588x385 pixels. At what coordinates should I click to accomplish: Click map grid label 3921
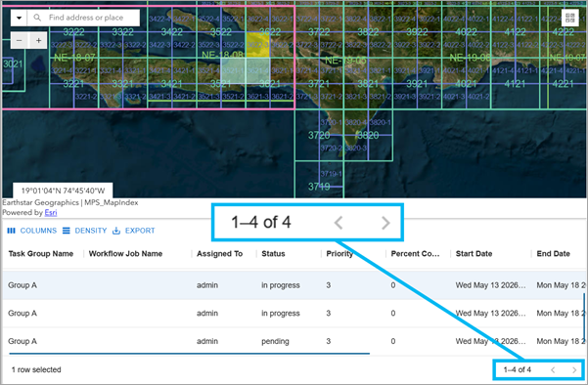tap(417, 84)
